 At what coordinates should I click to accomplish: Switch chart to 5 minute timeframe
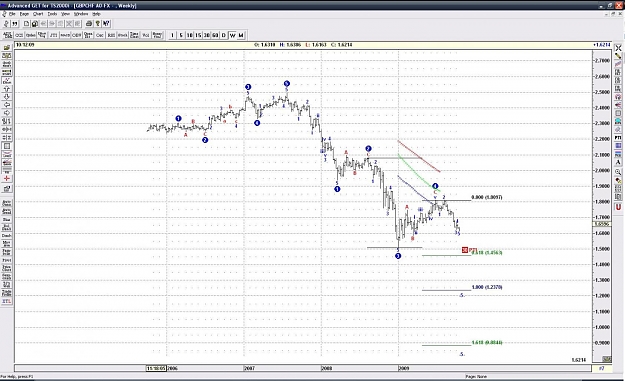click(181, 35)
